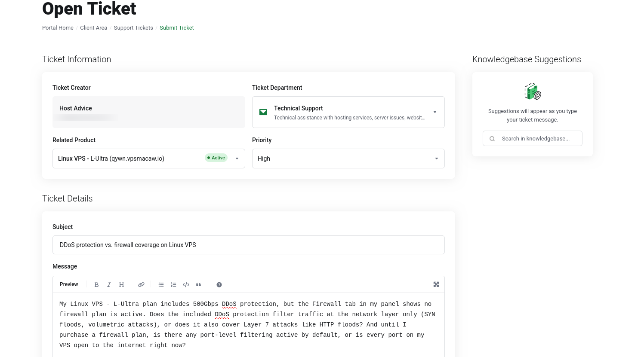Open the Priority dropdown set to High
This screenshot has width=644, height=357.
(x=348, y=159)
